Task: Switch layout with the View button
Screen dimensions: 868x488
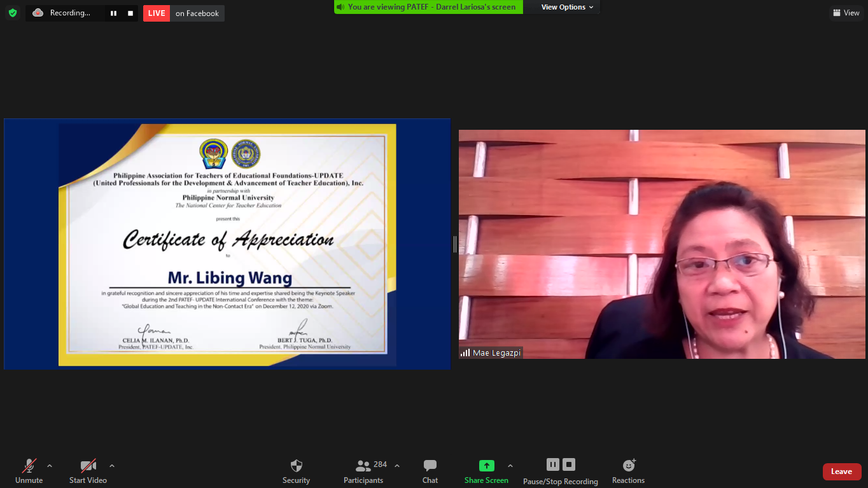Action: [x=846, y=13]
